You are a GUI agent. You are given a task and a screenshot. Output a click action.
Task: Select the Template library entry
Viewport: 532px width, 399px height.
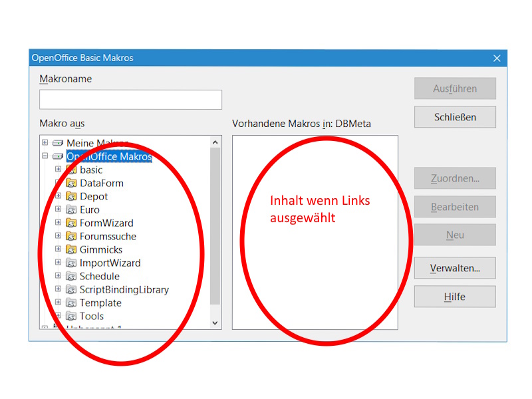point(100,303)
